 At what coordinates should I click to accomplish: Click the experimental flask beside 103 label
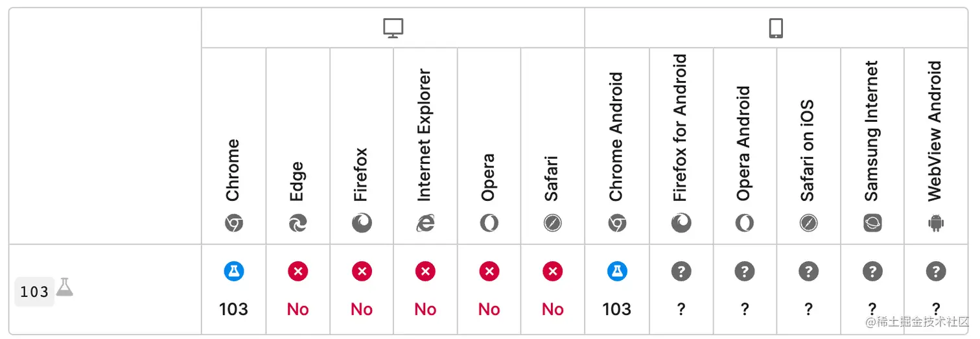64,287
